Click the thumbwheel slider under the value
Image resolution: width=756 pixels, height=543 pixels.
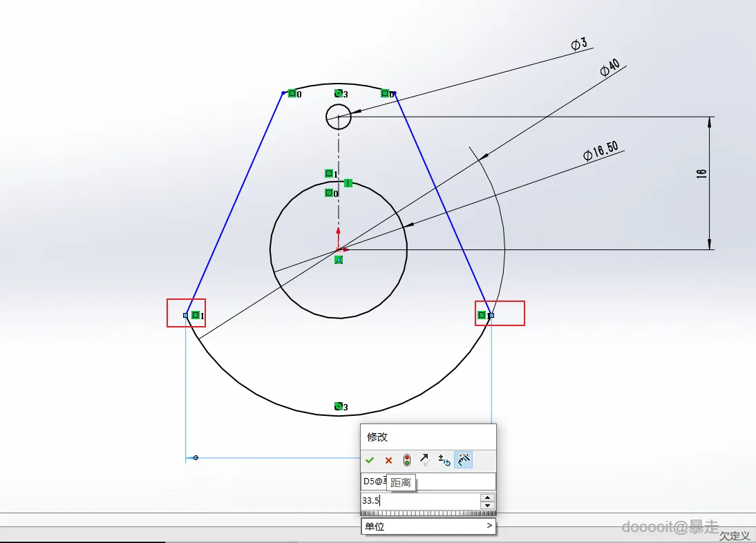(x=428, y=513)
